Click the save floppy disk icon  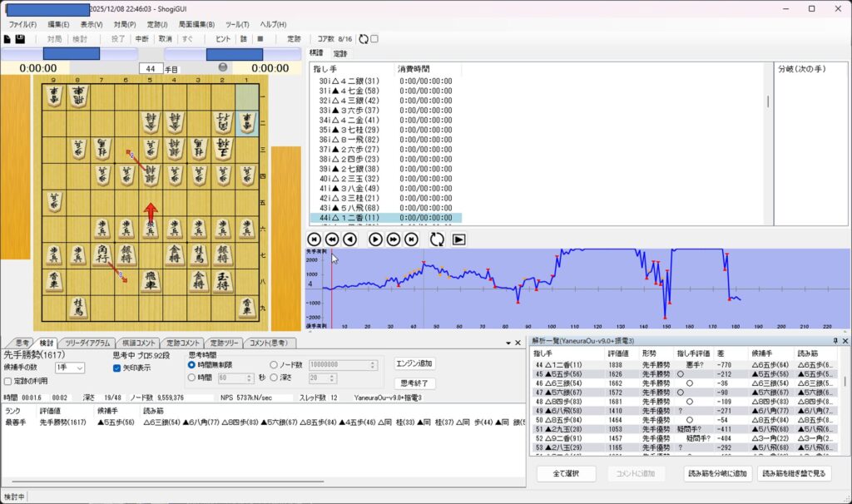coord(20,39)
